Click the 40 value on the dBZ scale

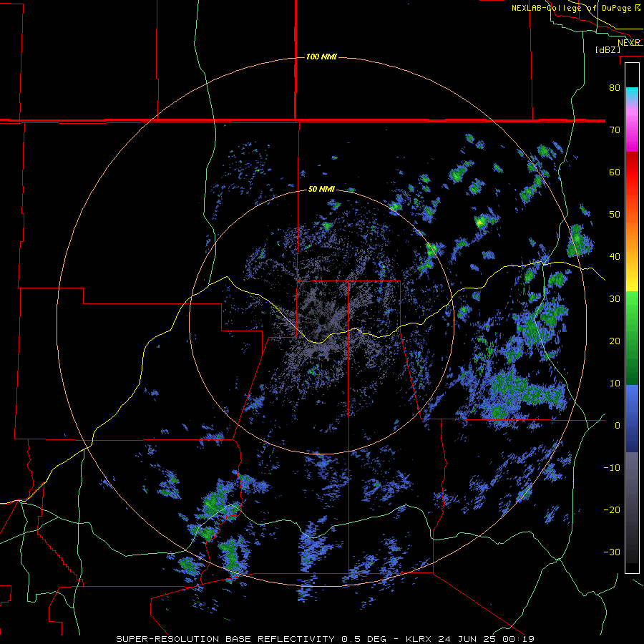tap(615, 257)
